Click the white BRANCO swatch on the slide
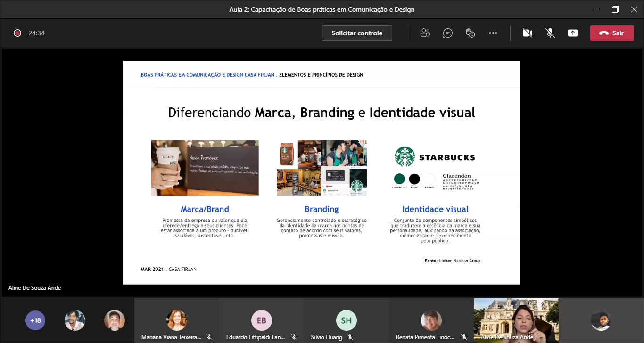The image size is (644, 343). click(x=429, y=179)
